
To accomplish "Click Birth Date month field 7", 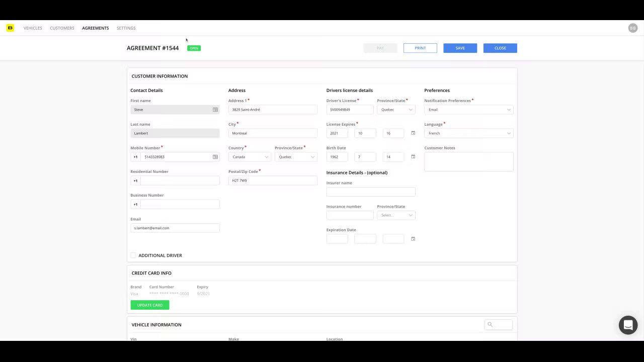I will 365,157.
